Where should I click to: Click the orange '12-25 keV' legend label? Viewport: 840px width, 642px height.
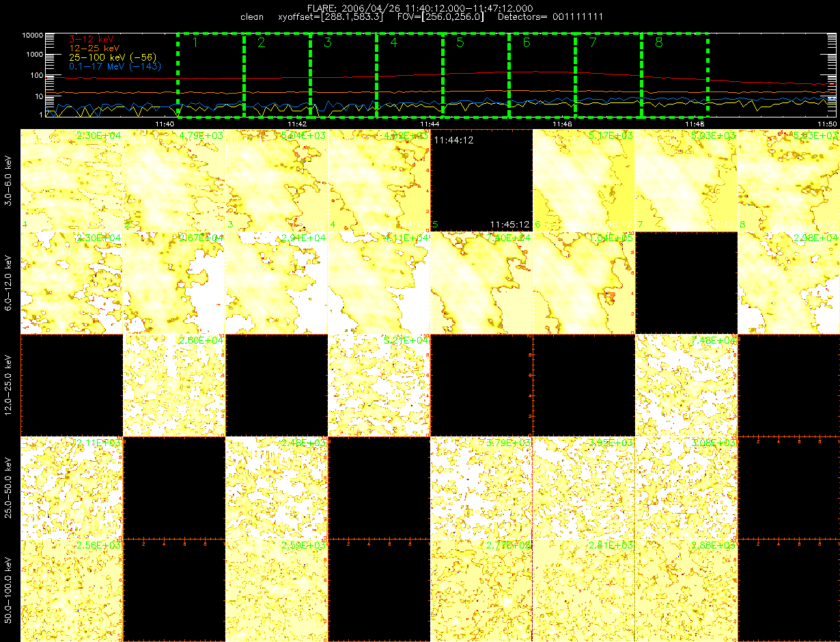click(94, 48)
